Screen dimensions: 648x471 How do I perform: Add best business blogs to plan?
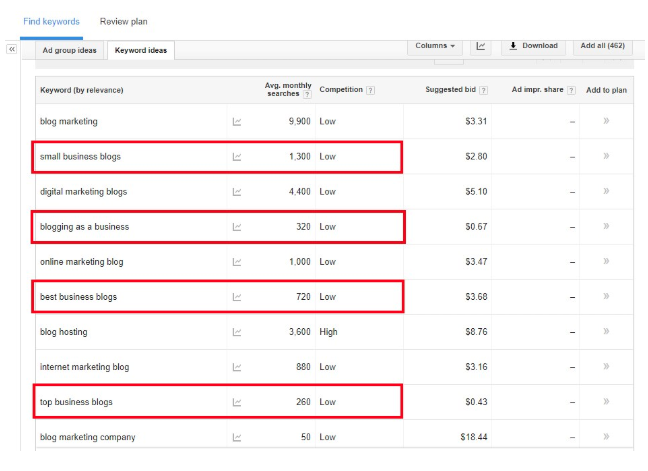pos(605,297)
